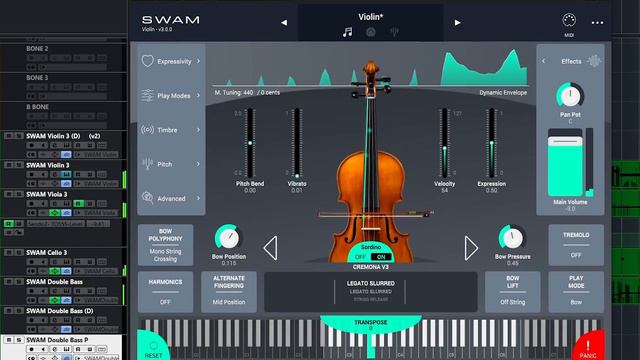Select SWAM Violin 3 (D) track
Viewport: 640px width, 360px height.
63,136
